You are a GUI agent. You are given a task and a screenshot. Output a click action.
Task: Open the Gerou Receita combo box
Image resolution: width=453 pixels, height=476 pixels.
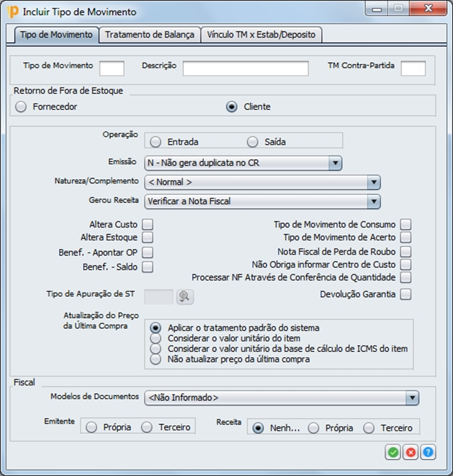[x=374, y=202]
